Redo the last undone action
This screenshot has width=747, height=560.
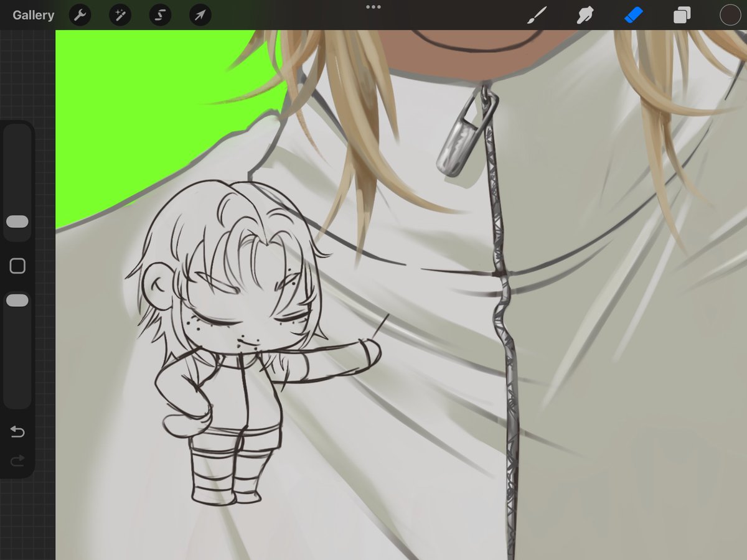17,460
